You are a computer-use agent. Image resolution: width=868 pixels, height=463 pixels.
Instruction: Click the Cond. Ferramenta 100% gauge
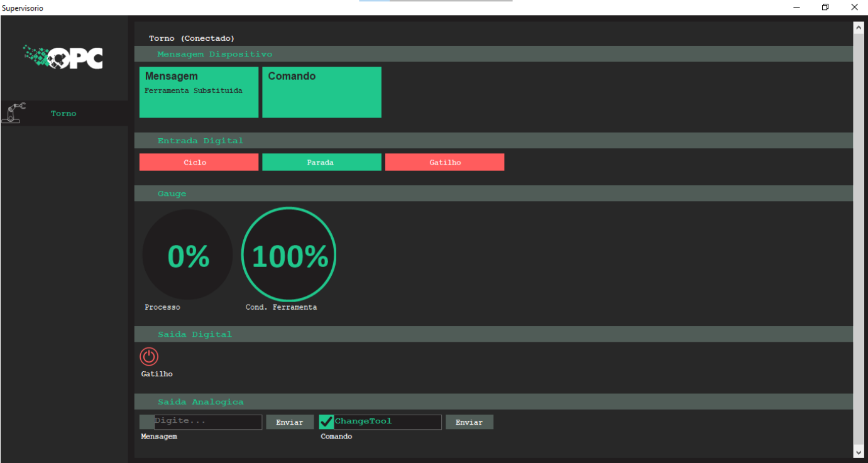289,254
